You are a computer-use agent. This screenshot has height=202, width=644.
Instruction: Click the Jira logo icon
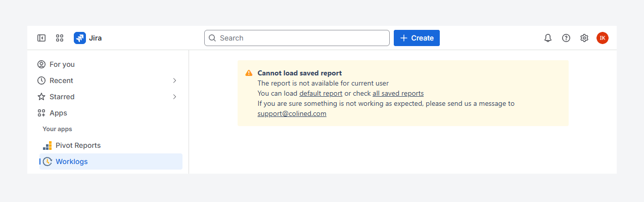[80, 38]
